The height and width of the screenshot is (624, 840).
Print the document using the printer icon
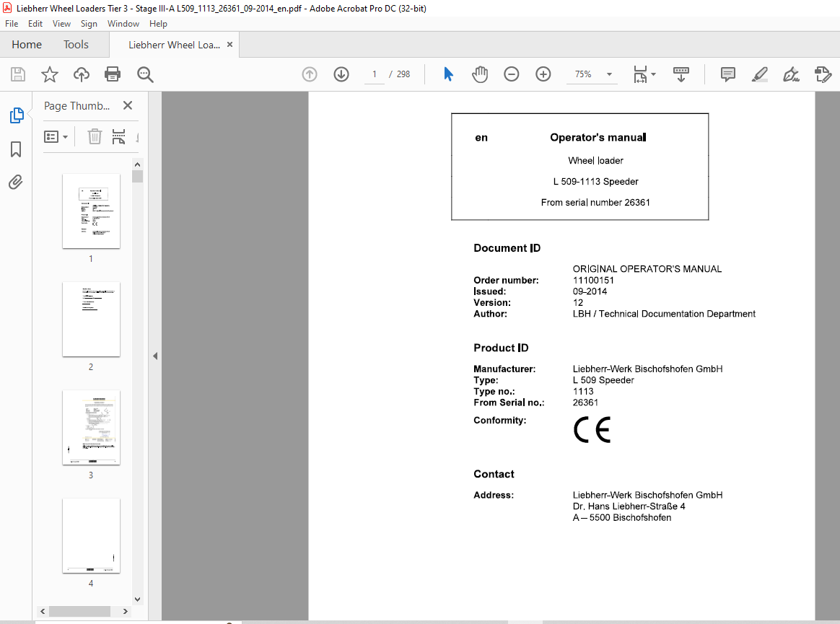coord(113,74)
